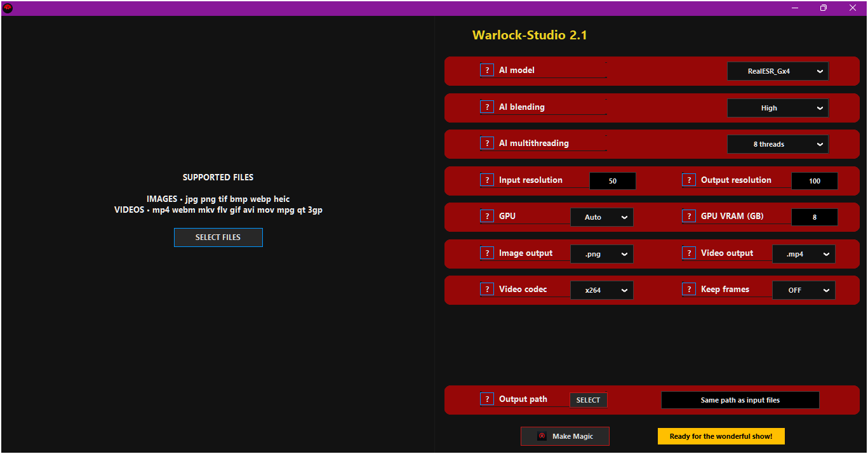The height and width of the screenshot is (454, 868).
Task: Click the SELECT FILES button
Action: [218, 237]
